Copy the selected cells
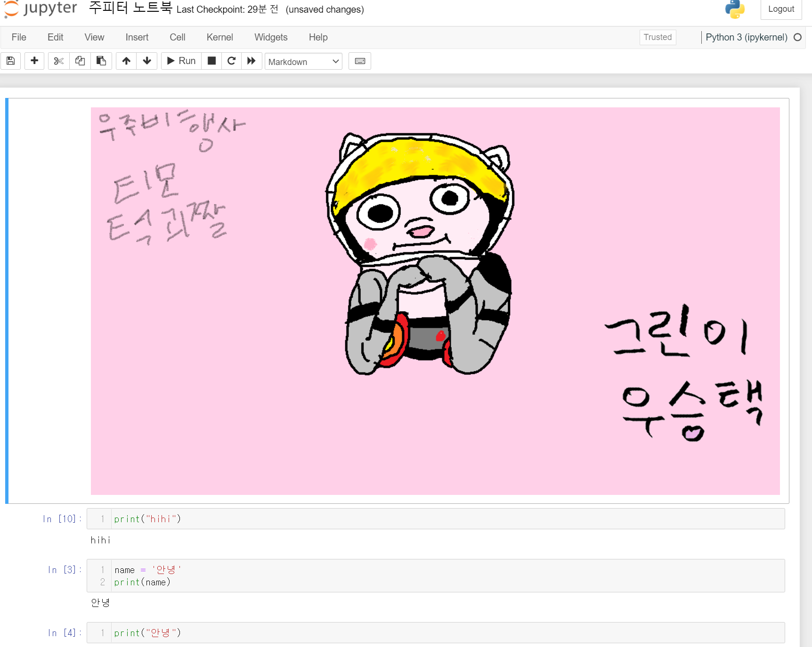Screen dimensions: 812x647 80,61
